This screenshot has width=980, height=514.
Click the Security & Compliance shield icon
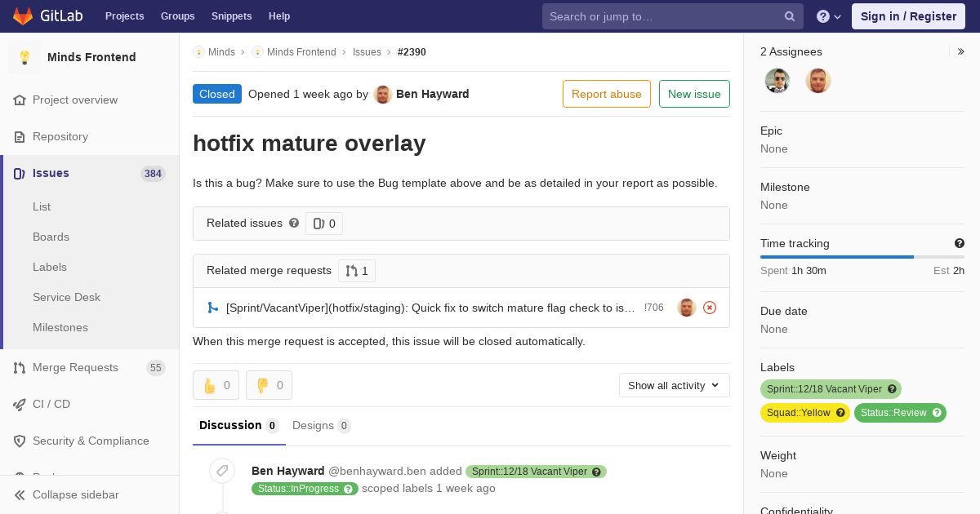point(20,441)
